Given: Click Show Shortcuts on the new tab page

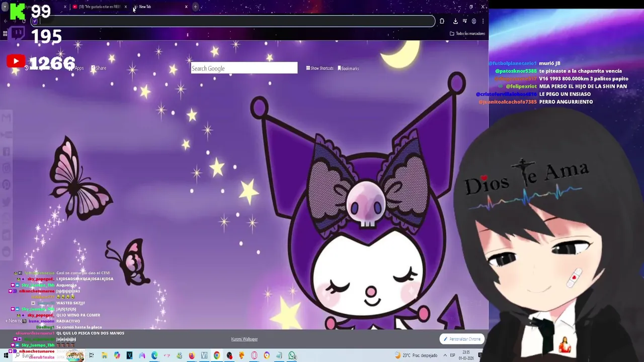Looking at the screenshot, I should [320, 68].
